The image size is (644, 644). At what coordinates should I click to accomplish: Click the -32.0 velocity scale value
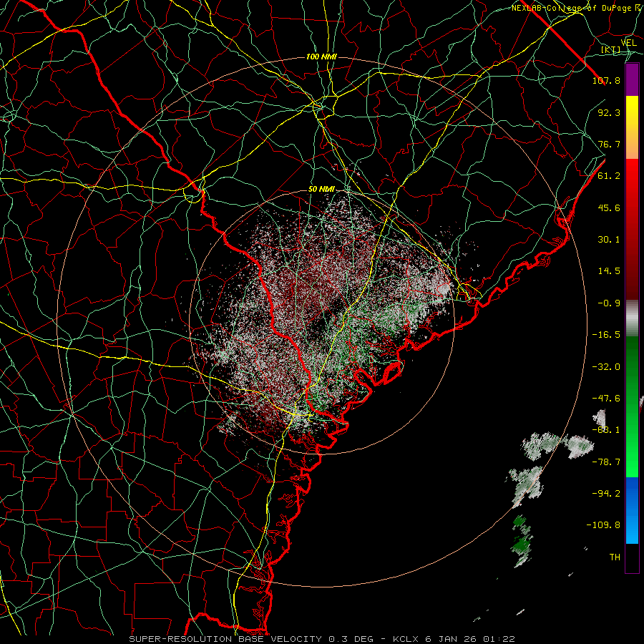click(606, 367)
